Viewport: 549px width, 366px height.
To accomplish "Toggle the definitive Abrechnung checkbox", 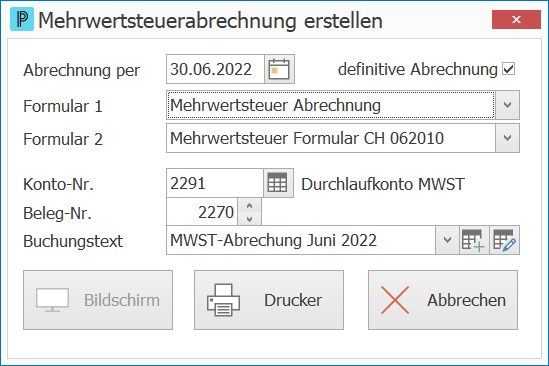I will [x=508, y=69].
